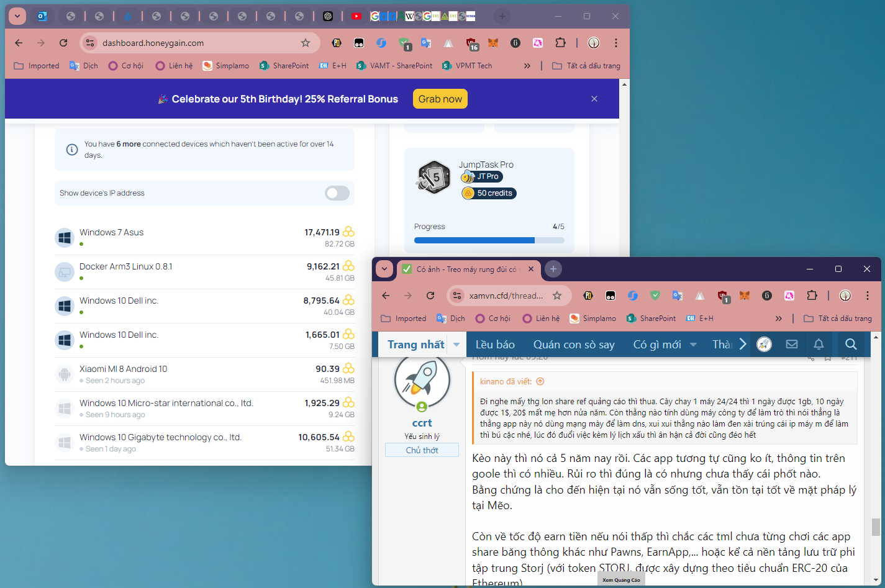
Task: Open new tab in the Honeygain browser window
Action: 502,16
